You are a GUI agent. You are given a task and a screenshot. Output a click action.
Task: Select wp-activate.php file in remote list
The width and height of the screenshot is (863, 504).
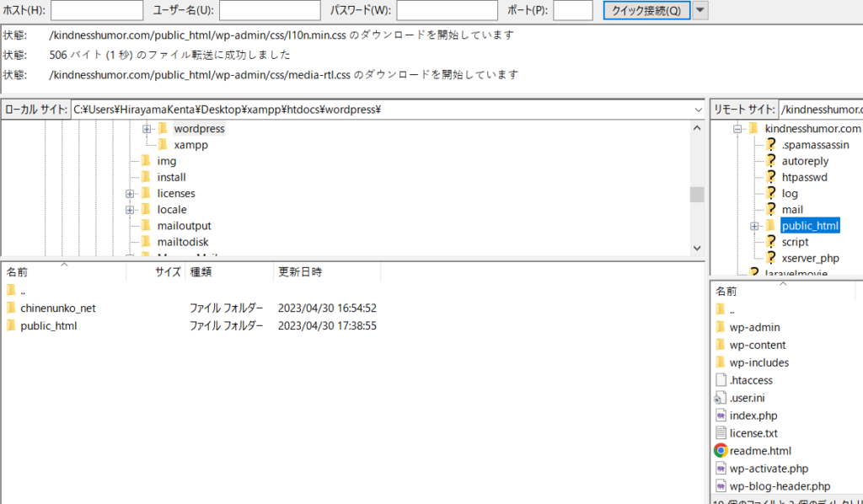[769, 469]
